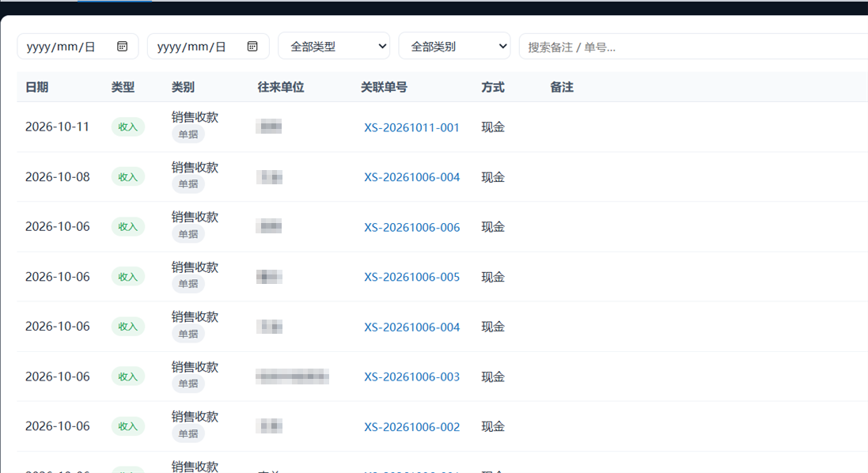Click the 关联单号 column header
868x473 pixels.
tap(385, 87)
